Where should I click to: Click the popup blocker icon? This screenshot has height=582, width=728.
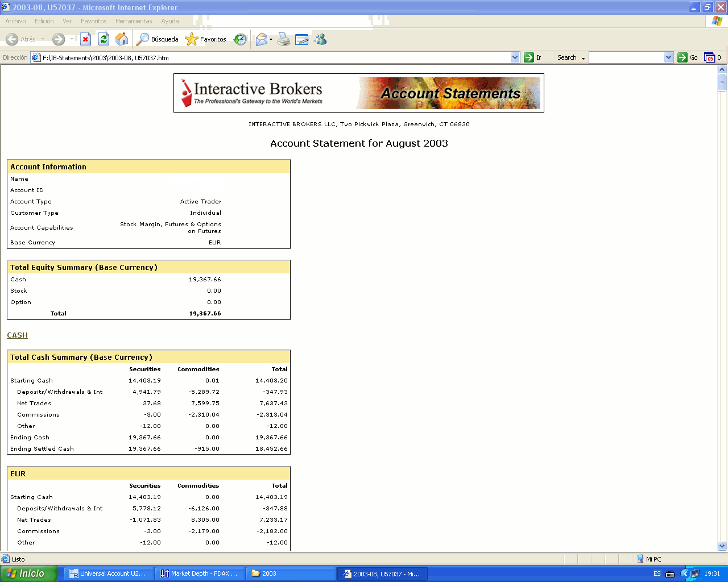click(x=709, y=57)
